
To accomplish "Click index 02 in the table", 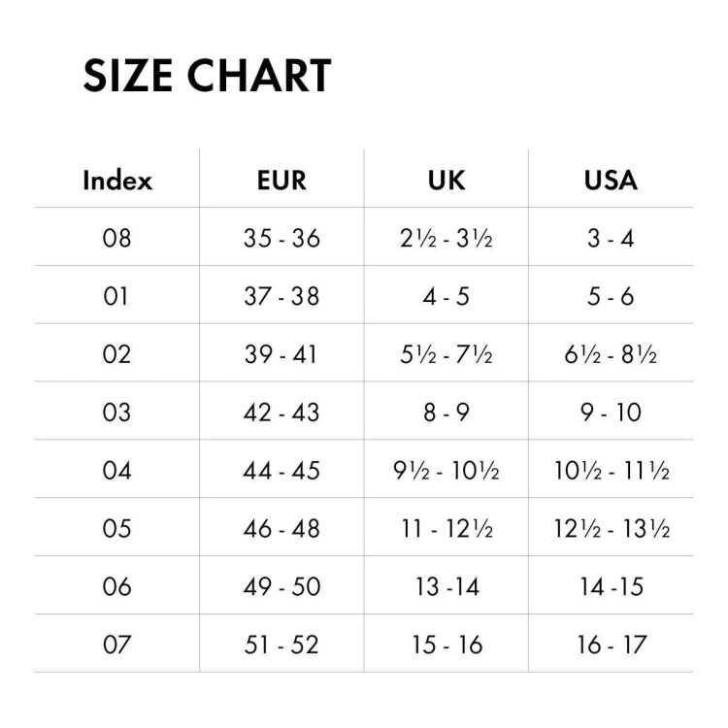I will point(116,354).
